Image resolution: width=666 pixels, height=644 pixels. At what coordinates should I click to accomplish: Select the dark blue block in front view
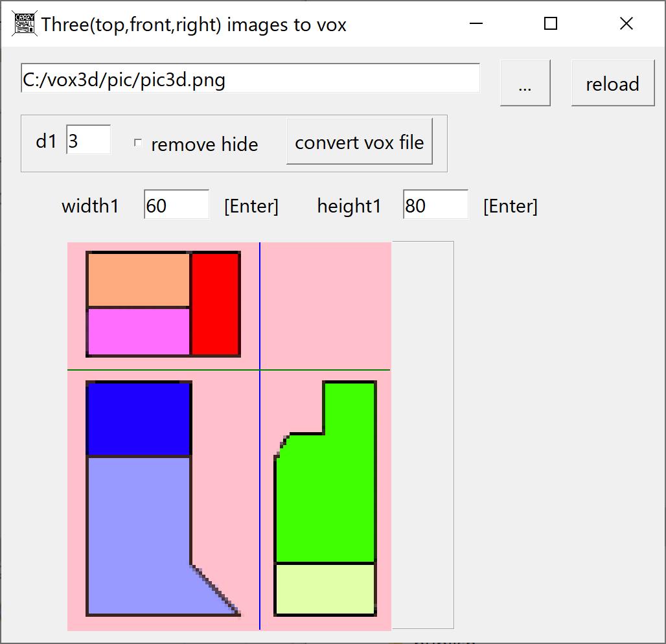pyautogui.click(x=138, y=420)
